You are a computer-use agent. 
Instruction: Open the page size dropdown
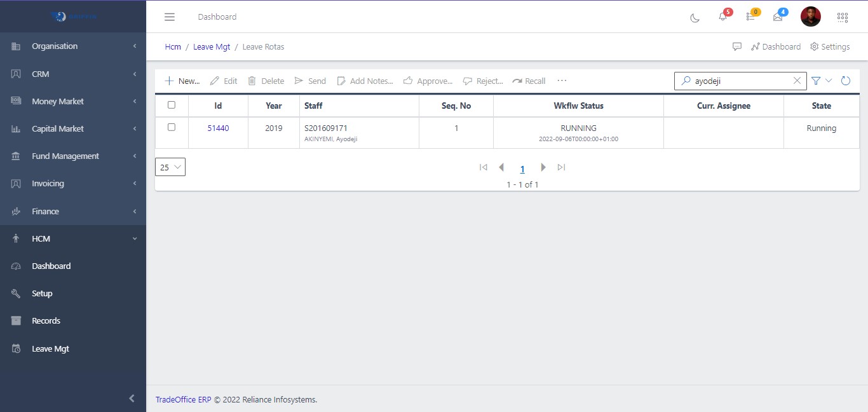click(170, 167)
